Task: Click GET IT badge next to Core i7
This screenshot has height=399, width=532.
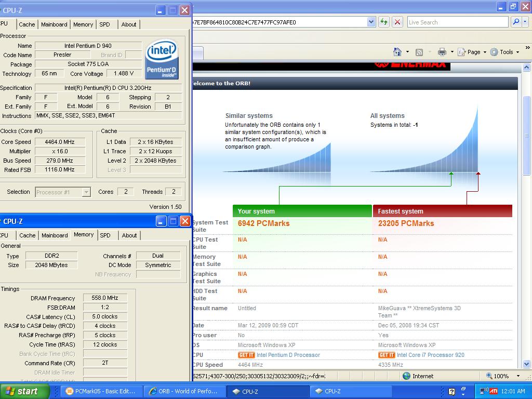Action: coord(387,355)
